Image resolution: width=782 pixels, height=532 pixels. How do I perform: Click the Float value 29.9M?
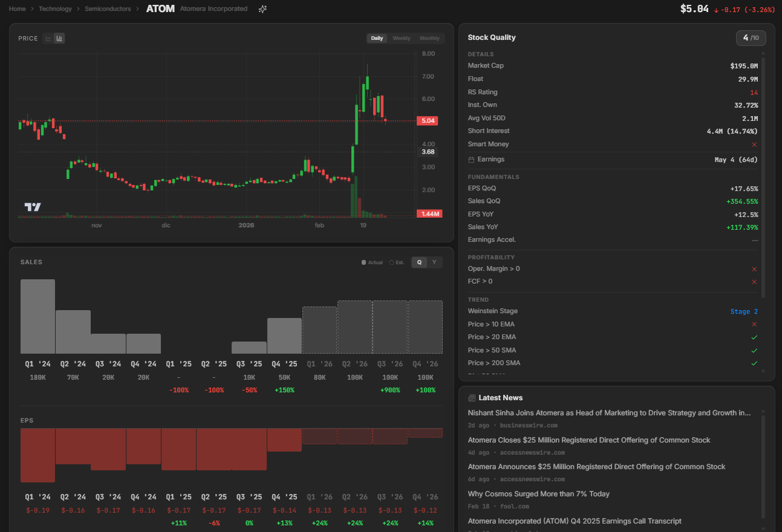tap(748, 79)
